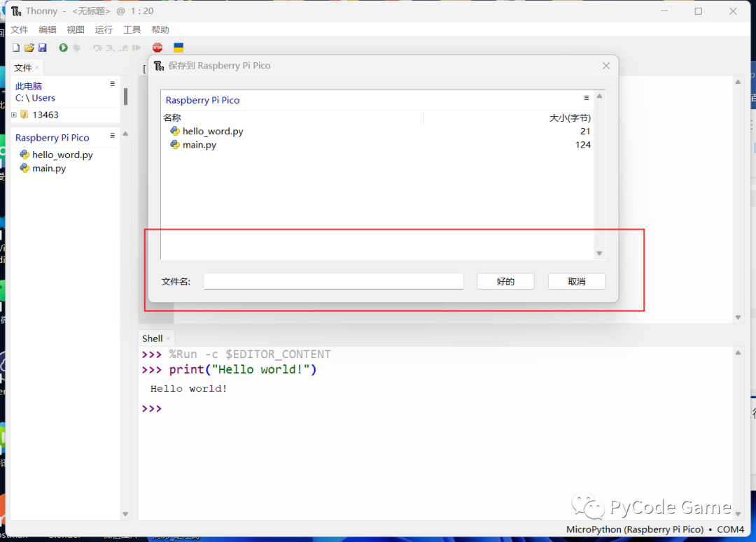756x542 pixels.
Task: Select the 13463 folder in the Files panel
Action: [x=45, y=115]
